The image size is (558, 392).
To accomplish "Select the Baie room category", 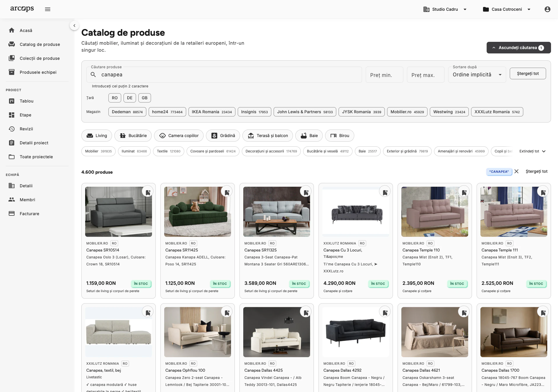I will pyautogui.click(x=309, y=136).
